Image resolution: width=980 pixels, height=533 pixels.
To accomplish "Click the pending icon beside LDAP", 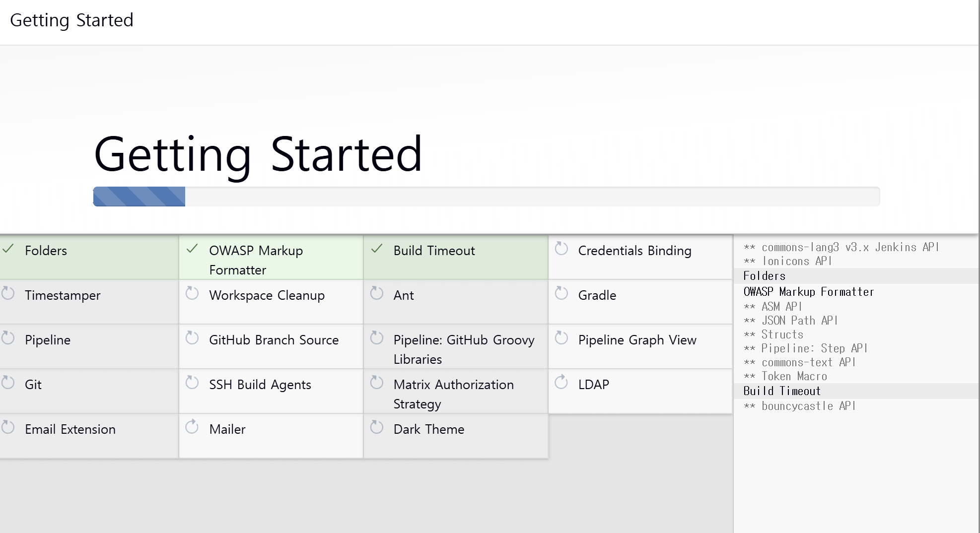I will [x=561, y=382].
